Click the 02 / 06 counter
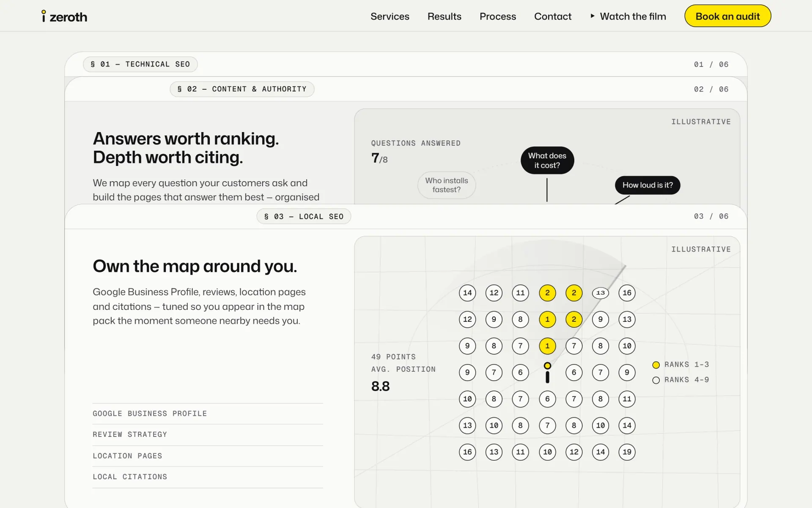812x508 pixels. pos(711,89)
